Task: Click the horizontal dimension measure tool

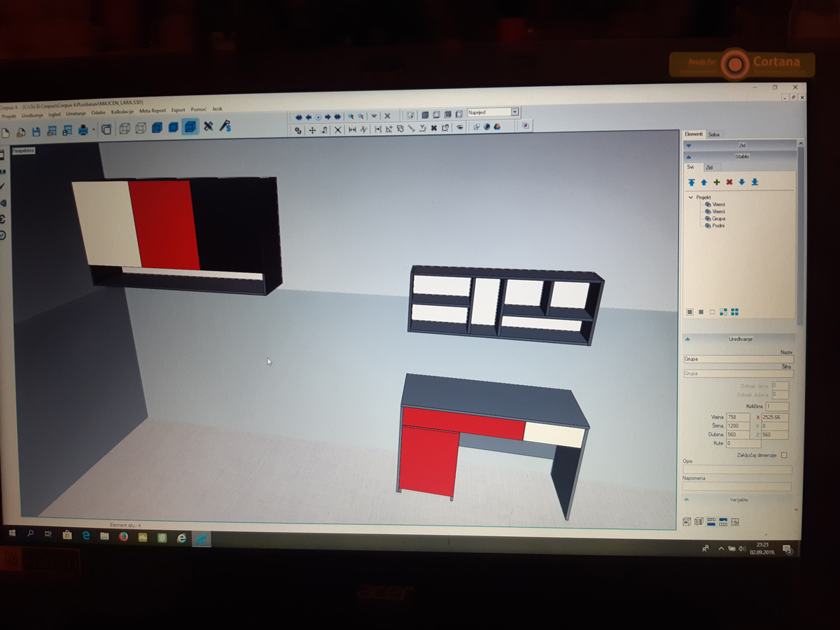Action: [352, 129]
